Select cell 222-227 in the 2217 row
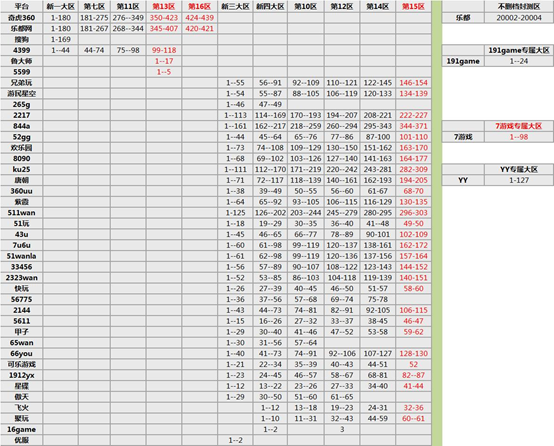This screenshot has height=446, width=554. (x=413, y=115)
